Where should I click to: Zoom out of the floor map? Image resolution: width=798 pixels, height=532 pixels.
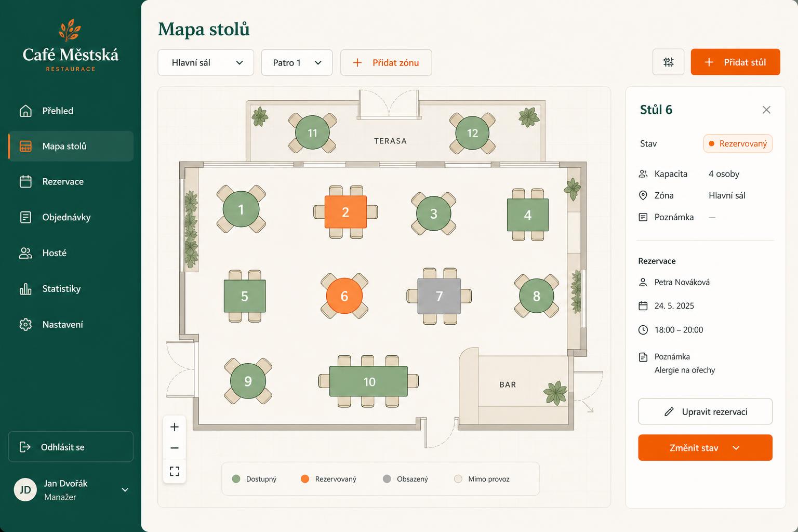[x=175, y=448]
